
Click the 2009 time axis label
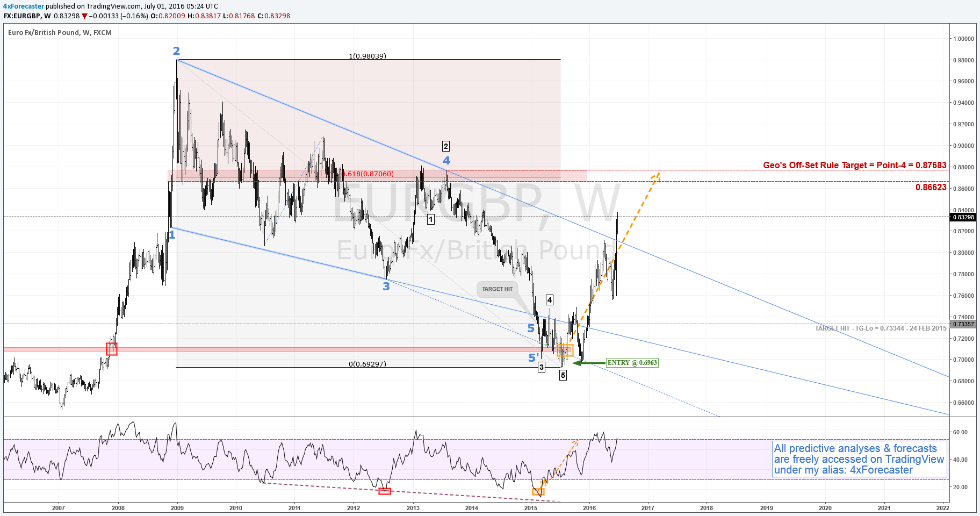[177, 508]
